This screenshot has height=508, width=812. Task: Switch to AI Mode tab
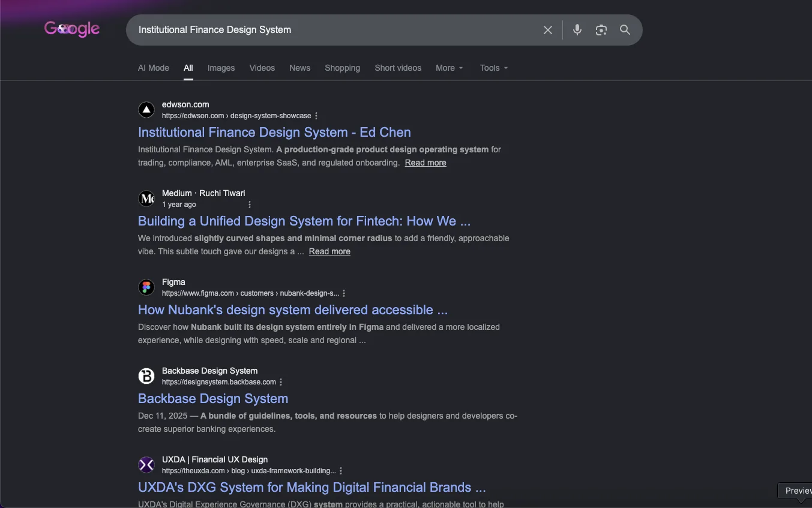pos(154,68)
